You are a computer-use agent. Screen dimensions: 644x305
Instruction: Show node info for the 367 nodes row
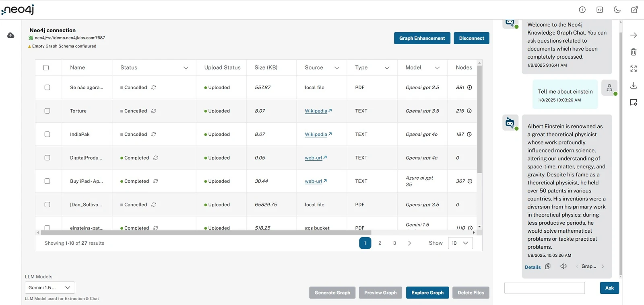coord(470,181)
